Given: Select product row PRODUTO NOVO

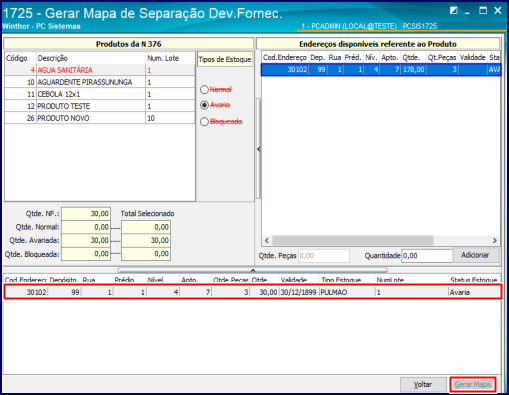Looking at the screenshot, I should pos(100,118).
